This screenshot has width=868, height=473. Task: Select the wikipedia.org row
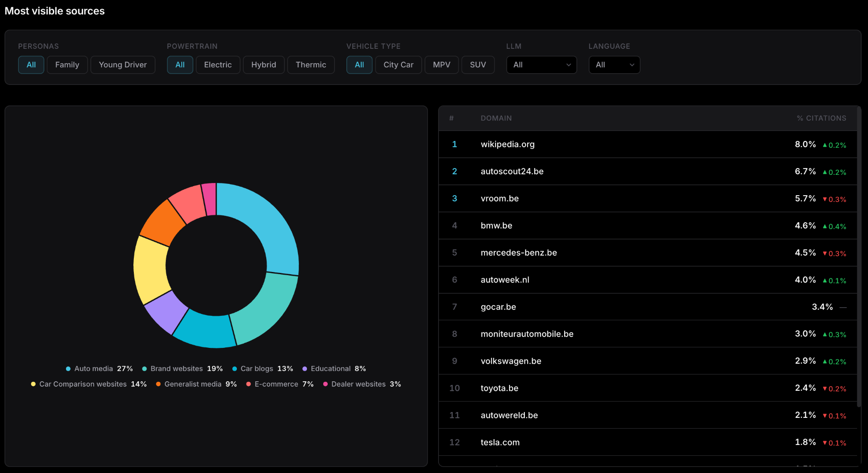(648, 144)
